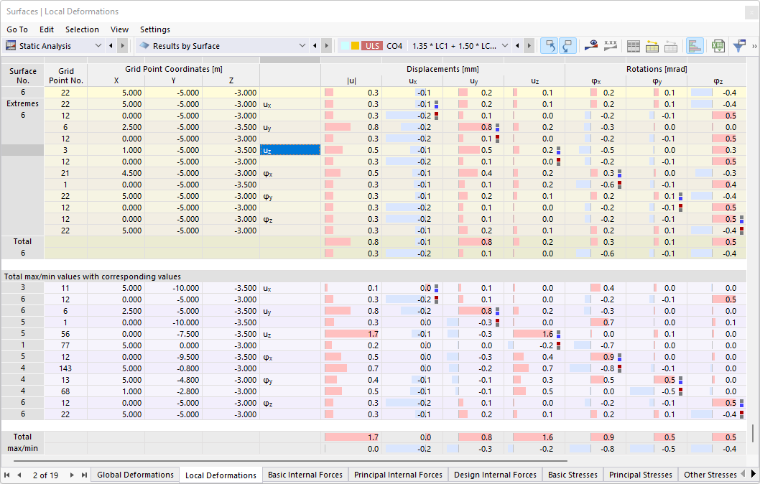Toggle show selected object in table icon

point(567,46)
